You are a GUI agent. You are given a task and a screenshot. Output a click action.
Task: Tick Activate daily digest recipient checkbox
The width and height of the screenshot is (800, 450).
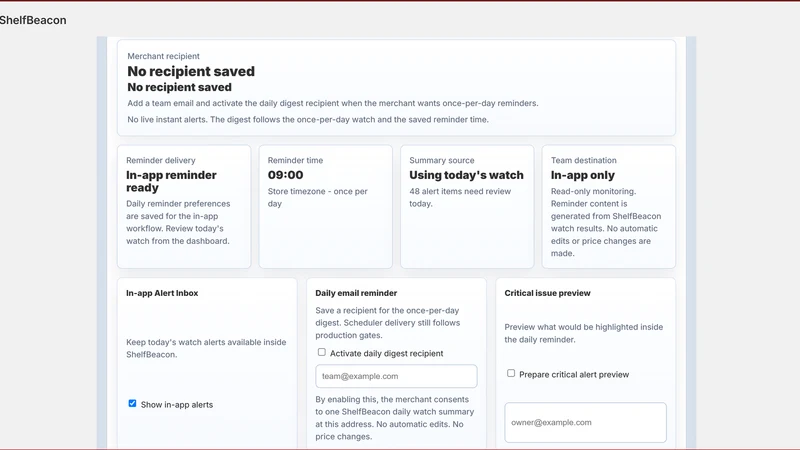[x=321, y=352]
